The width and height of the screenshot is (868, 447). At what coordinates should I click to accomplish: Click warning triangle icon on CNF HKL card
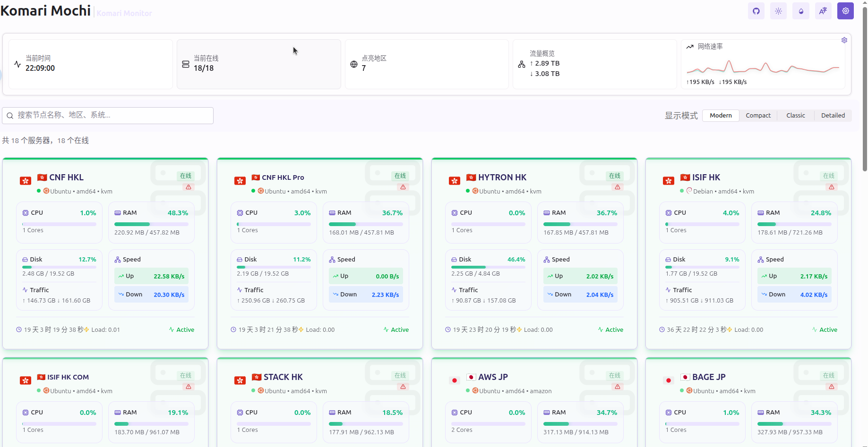[x=189, y=187]
